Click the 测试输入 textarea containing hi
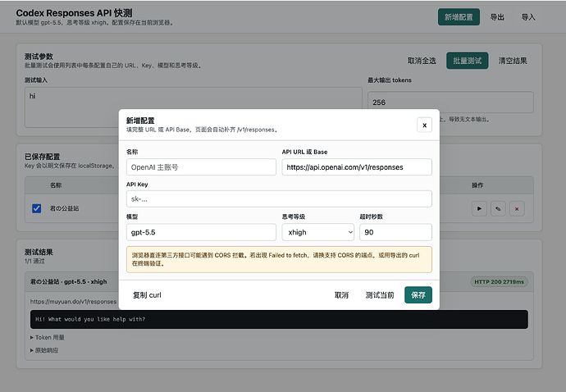566x392 pixels. click(193, 107)
